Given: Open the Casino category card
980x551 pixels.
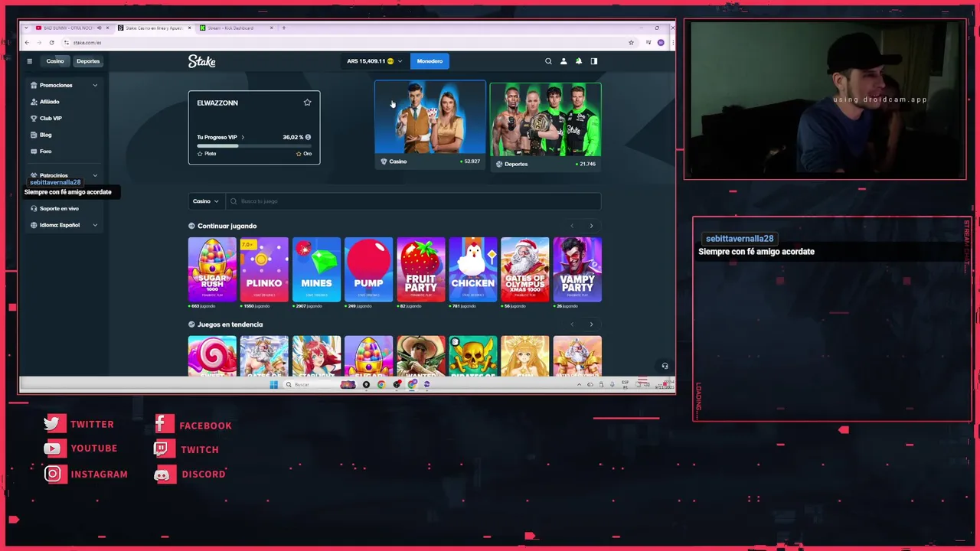Looking at the screenshot, I should point(430,124).
